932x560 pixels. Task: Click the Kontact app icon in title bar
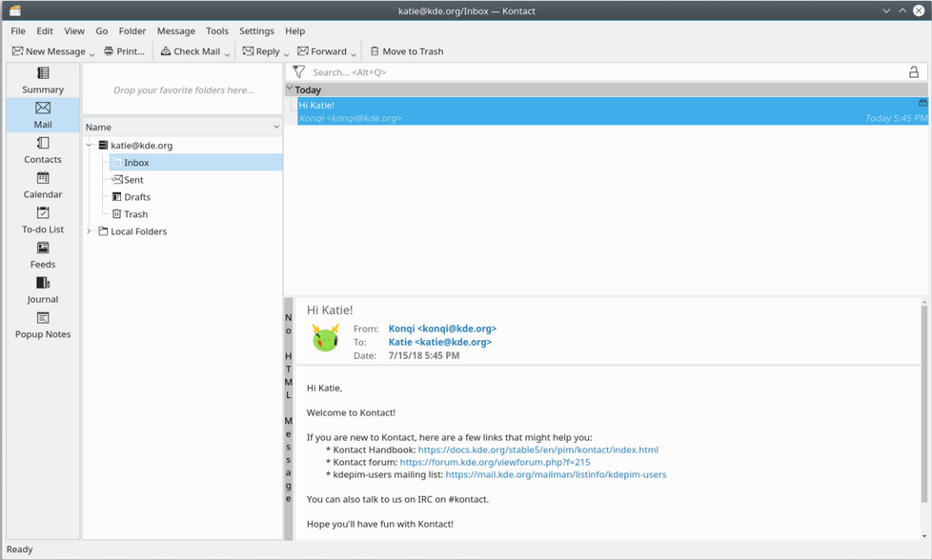click(x=15, y=10)
